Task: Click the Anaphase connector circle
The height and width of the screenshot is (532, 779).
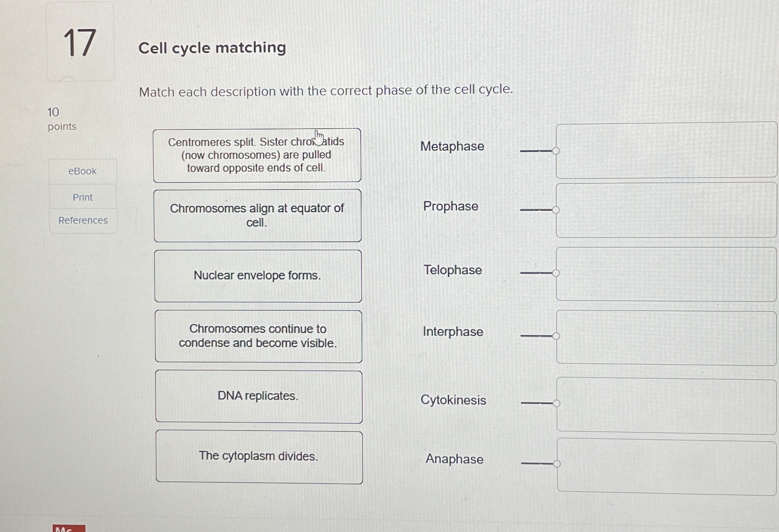Action: point(556,463)
